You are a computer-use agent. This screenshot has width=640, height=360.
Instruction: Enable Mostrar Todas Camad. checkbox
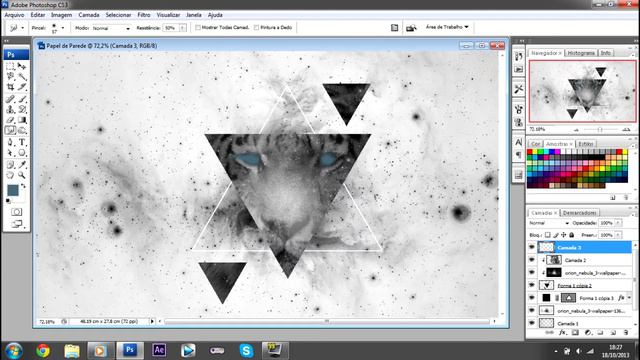click(198, 28)
